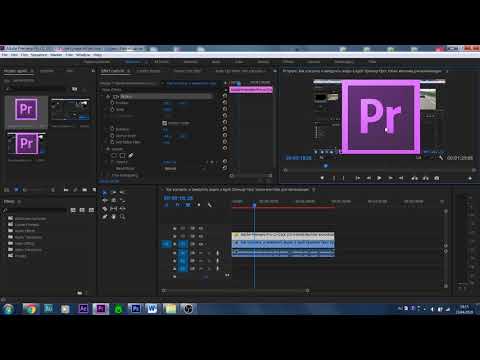Image resolution: width=480 pixels, height=360 pixels.
Task: Mute the first audio track
Action: point(201,253)
